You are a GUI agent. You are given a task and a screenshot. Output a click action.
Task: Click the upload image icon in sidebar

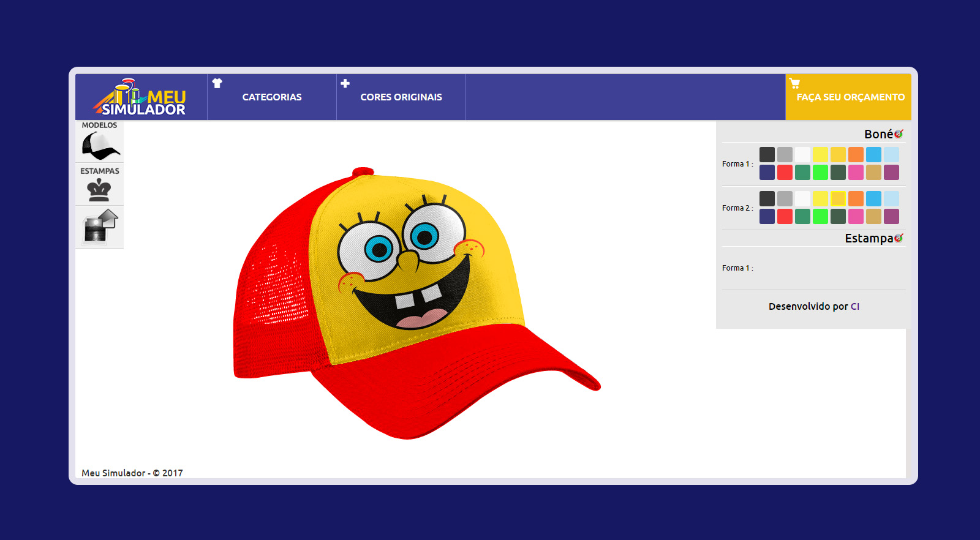[x=100, y=227]
